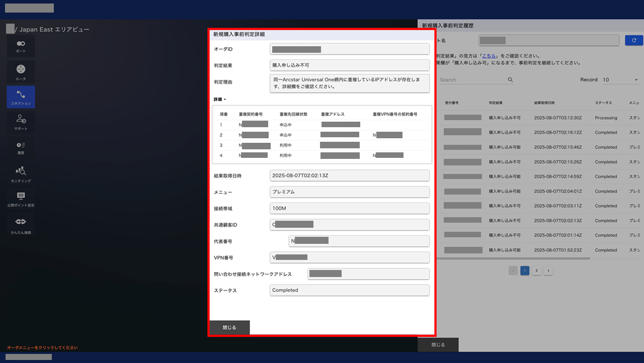644x363 pixels.
Task: Open the かんたん接続 sidebar icon
Action: pos(21,225)
